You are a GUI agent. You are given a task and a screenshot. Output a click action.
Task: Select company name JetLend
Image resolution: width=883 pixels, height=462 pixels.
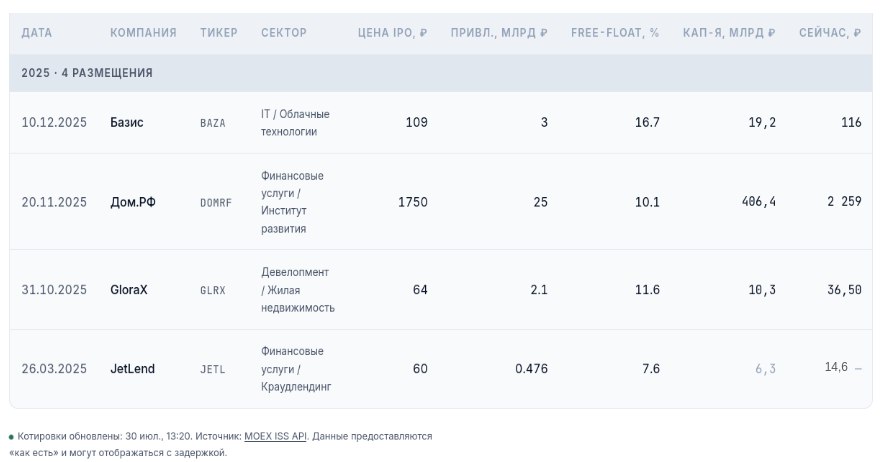coord(132,368)
